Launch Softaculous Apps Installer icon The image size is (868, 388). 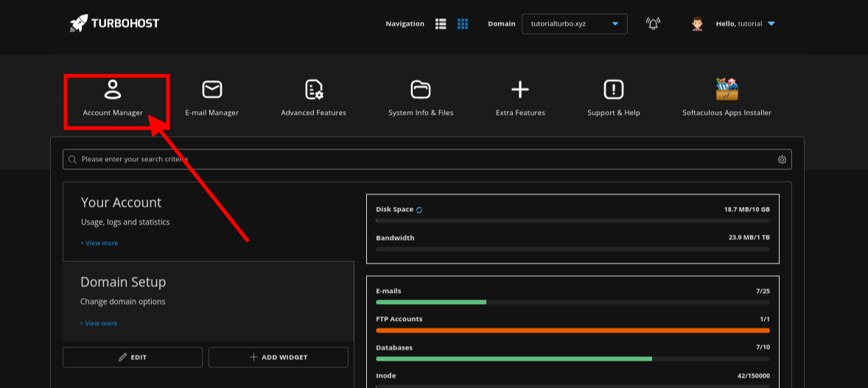point(727,90)
